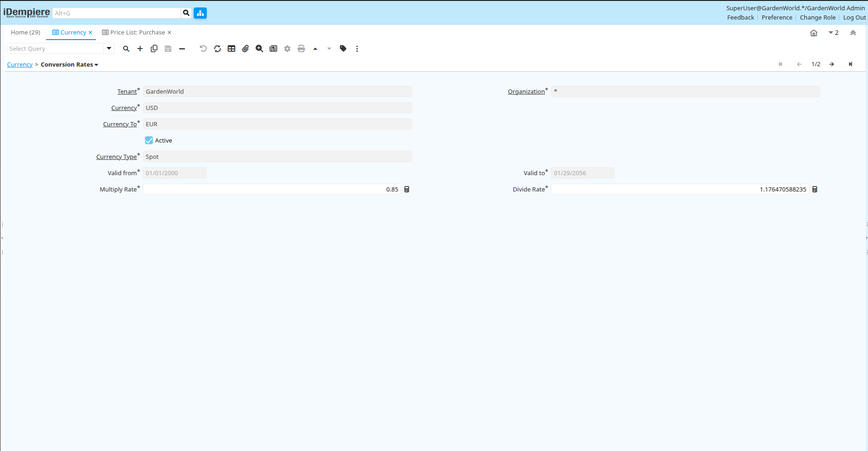Open Divide Rate calculator icon
The width and height of the screenshot is (868, 451).
coord(815,189)
